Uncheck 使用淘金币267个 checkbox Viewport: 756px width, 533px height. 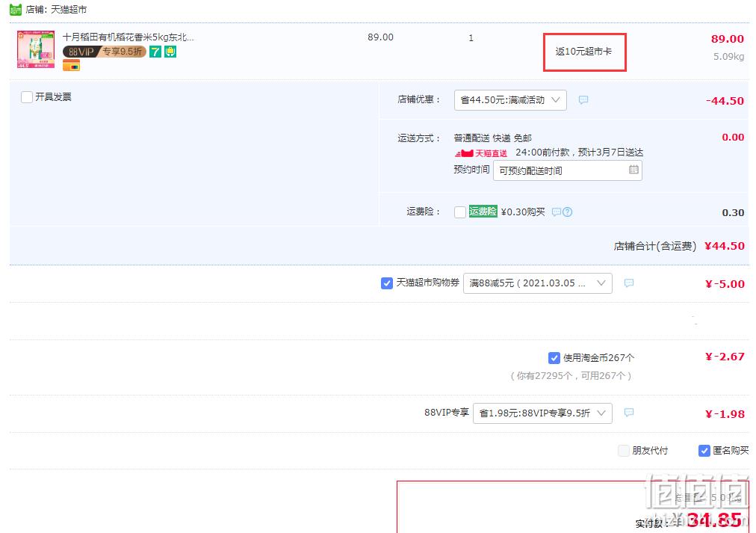pos(554,358)
